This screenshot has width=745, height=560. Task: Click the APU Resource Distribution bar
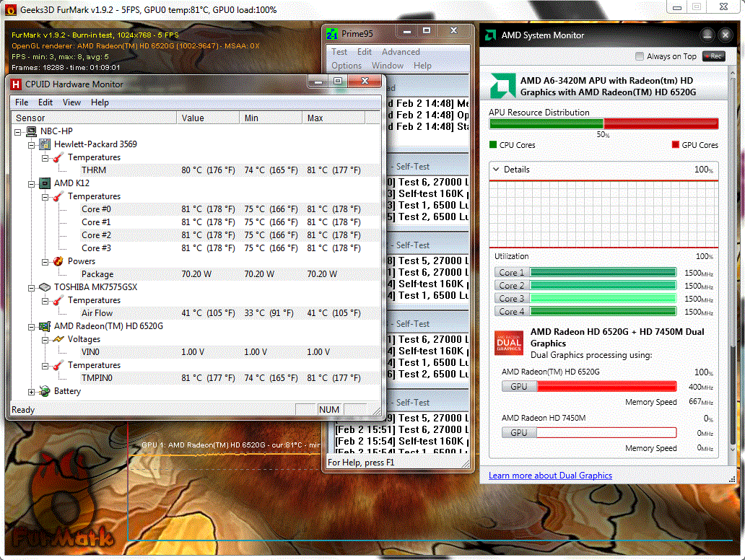pos(604,123)
